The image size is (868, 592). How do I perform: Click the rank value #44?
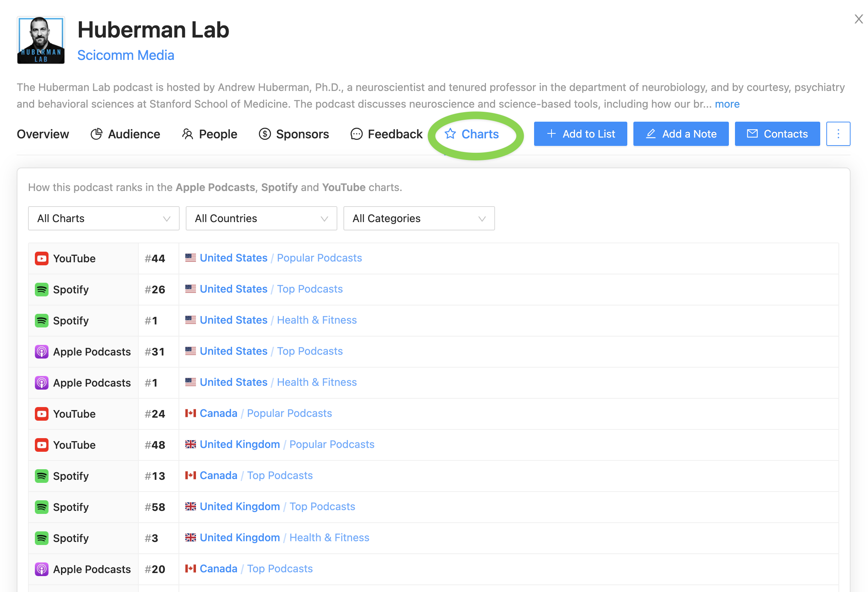(x=155, y=258)
